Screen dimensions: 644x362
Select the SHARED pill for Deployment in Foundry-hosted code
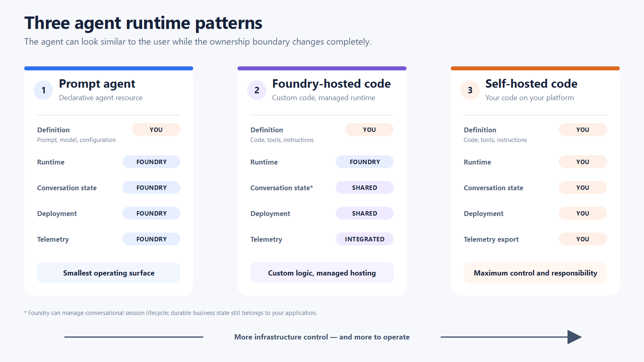[365, 213]
